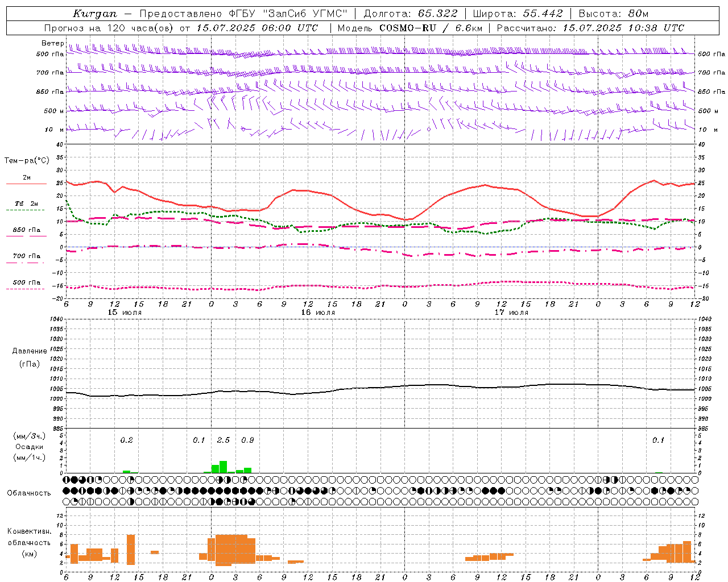The height and width of the screenshot is (582, 728).
Task: Click the "2.5" precipitation amount value
Action: (224, 440)
